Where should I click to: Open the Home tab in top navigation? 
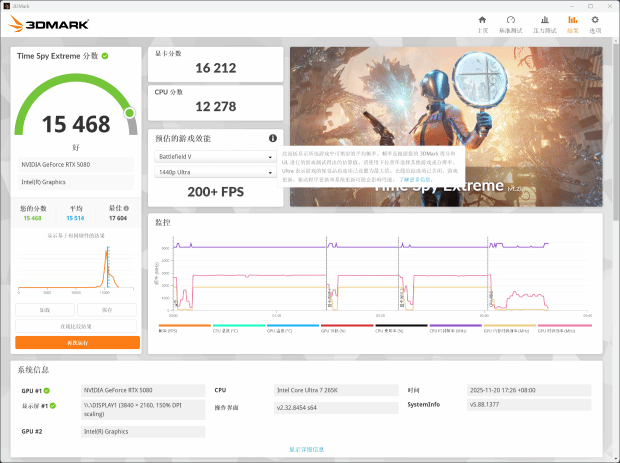(x=483, y=23)
